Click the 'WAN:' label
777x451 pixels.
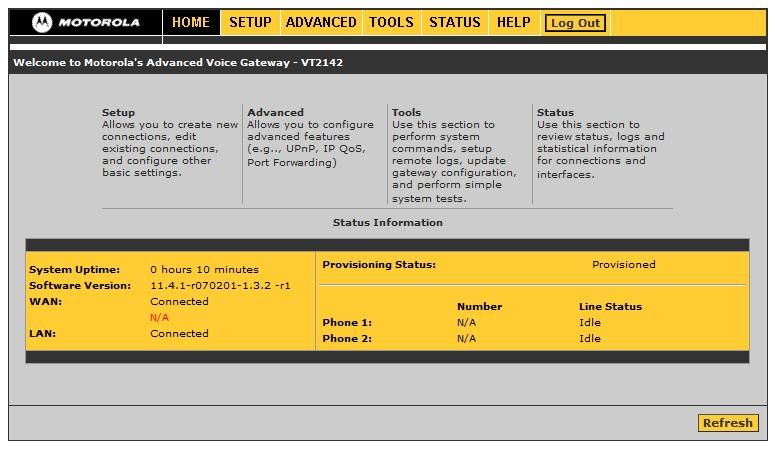tap(46, 301)
